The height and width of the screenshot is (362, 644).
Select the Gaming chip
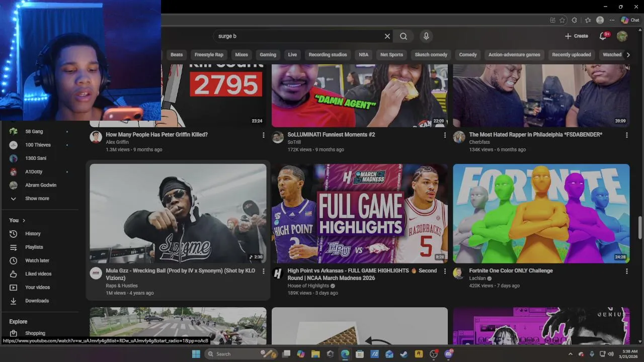coord(268,55)
